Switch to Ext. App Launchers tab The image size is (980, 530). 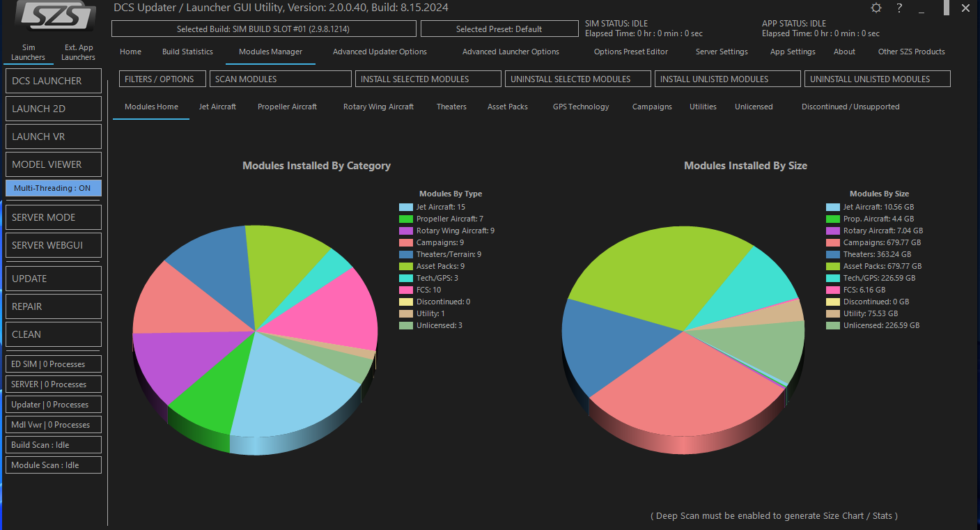click(78, 52)
